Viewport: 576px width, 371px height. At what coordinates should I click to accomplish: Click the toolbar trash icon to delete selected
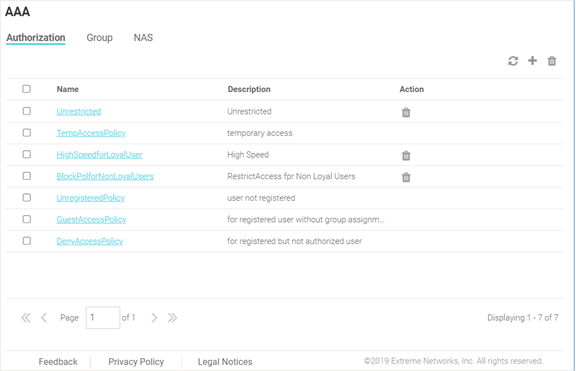click(552, 61)
